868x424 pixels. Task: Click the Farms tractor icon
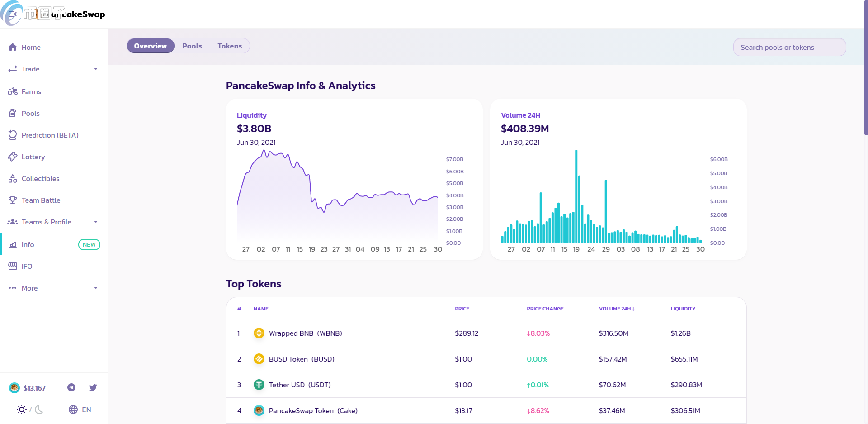coord(13,91)
